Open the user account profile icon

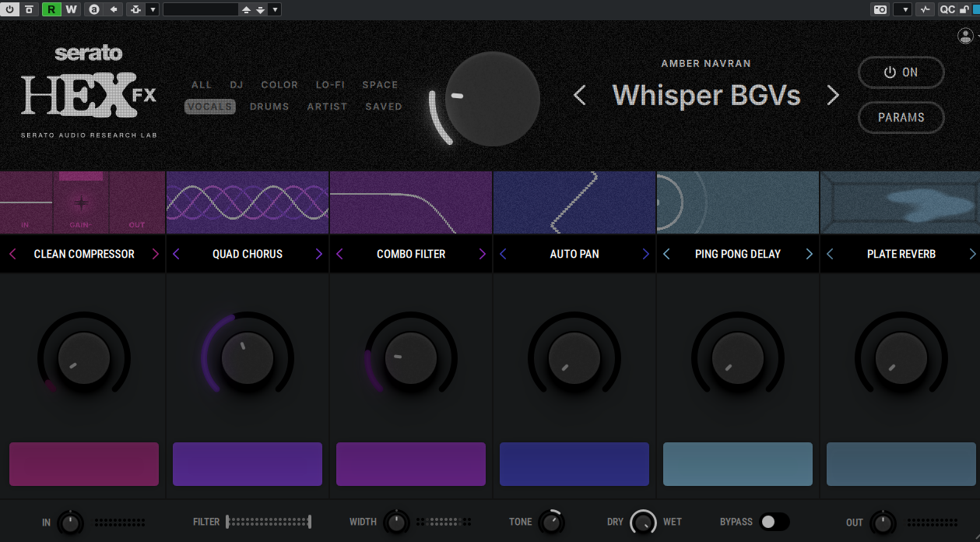click(x=965, y=36)
